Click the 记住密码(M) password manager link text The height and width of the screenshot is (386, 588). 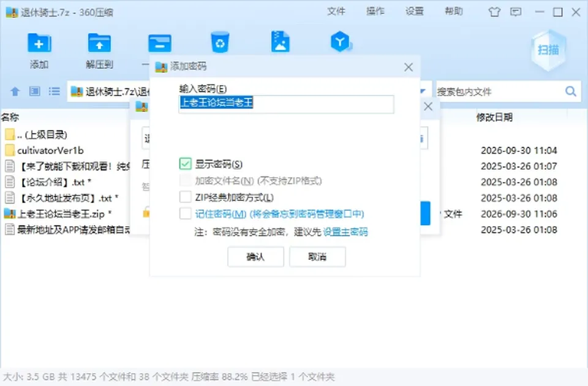tap(280, 214)
